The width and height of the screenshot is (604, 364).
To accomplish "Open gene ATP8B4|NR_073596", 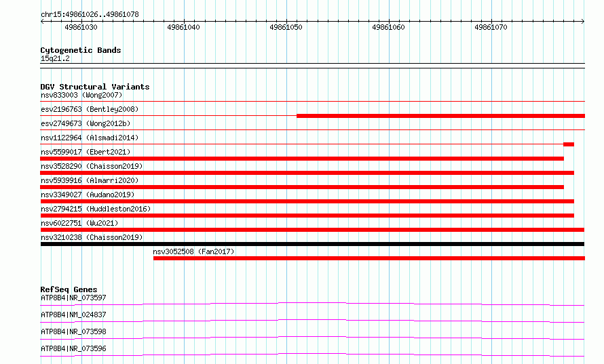I will click(73, 348).
